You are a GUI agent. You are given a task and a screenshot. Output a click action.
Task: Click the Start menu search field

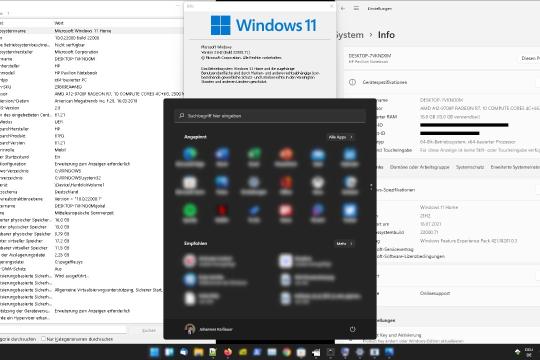tap(270, 116)
